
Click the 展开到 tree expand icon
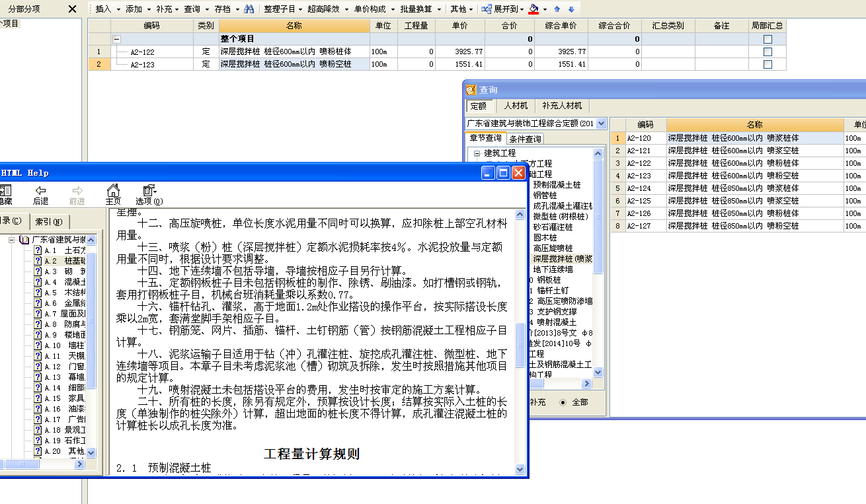[487, 9]
